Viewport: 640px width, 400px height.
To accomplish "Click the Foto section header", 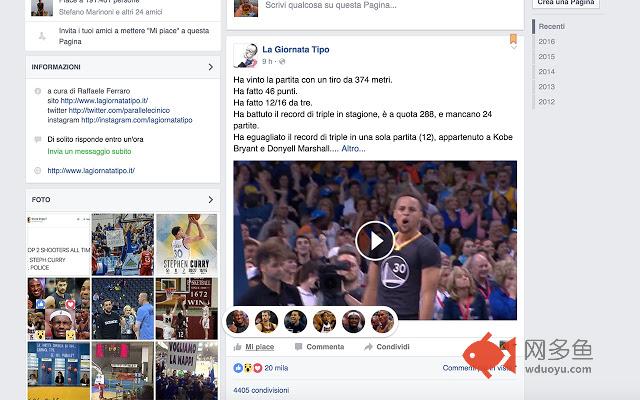I will coord(123,200).
